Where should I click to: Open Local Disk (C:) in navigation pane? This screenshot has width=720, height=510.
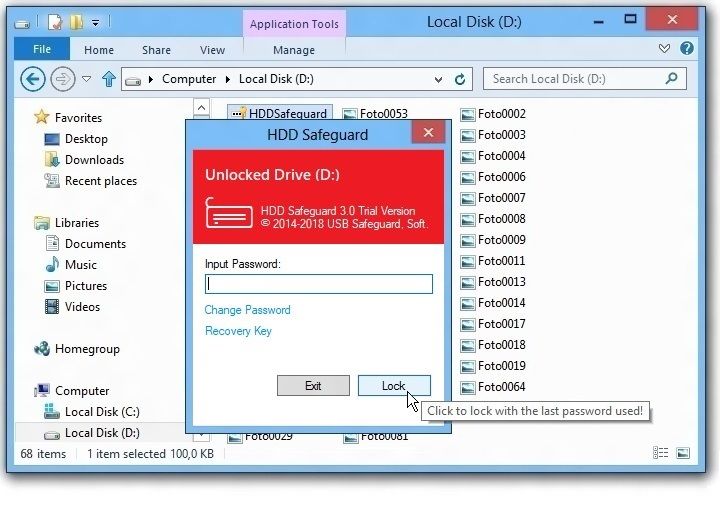[102, 412]
